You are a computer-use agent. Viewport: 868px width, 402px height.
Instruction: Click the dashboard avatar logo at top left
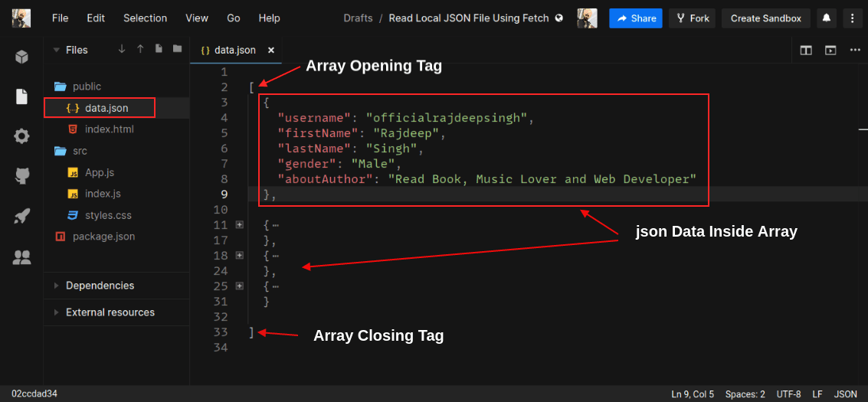tap(21, 18)
